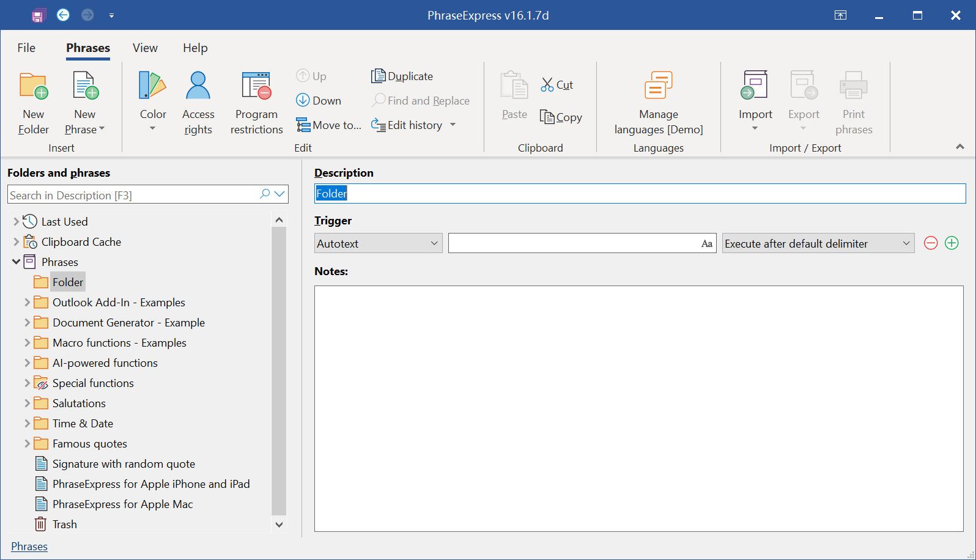Click the Import icon
Image resolution: width=976 pixels, height=560 pixels.
pos(755,86)
